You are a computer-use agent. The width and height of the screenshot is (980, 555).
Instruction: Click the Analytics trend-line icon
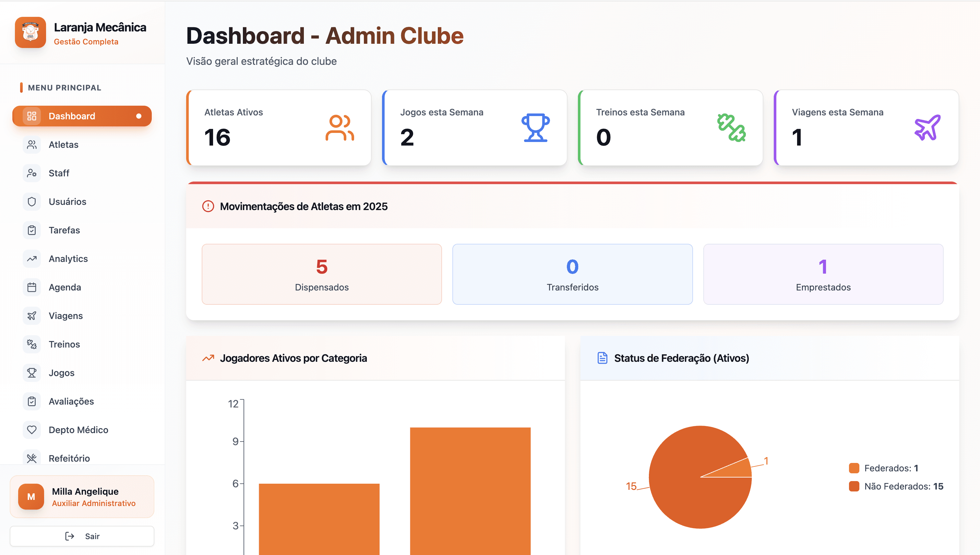32,259
